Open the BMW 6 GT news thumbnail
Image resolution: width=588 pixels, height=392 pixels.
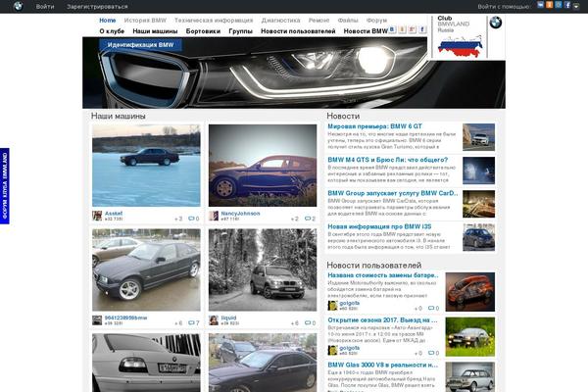point(478,137)
